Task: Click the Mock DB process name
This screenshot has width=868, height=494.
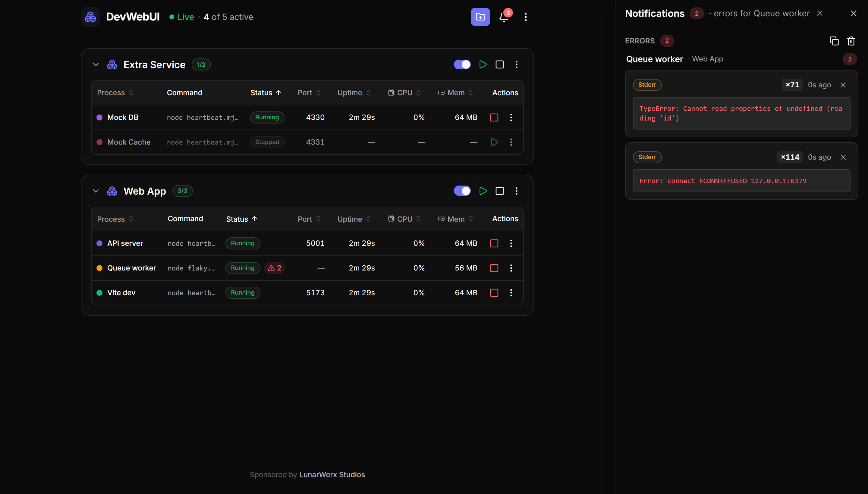Action: click(123, 117)
